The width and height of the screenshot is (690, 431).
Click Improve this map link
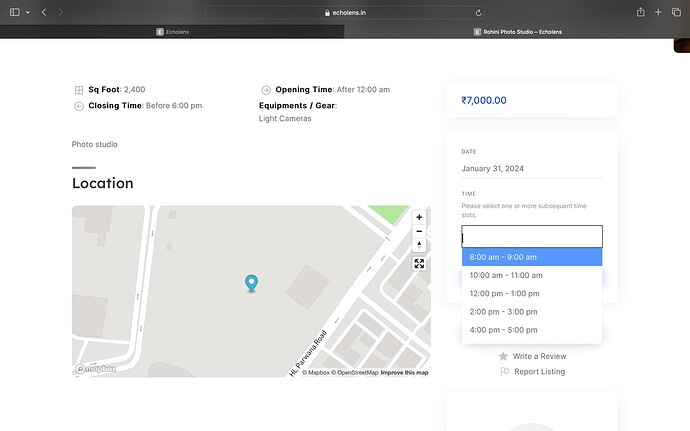[404, 372]
